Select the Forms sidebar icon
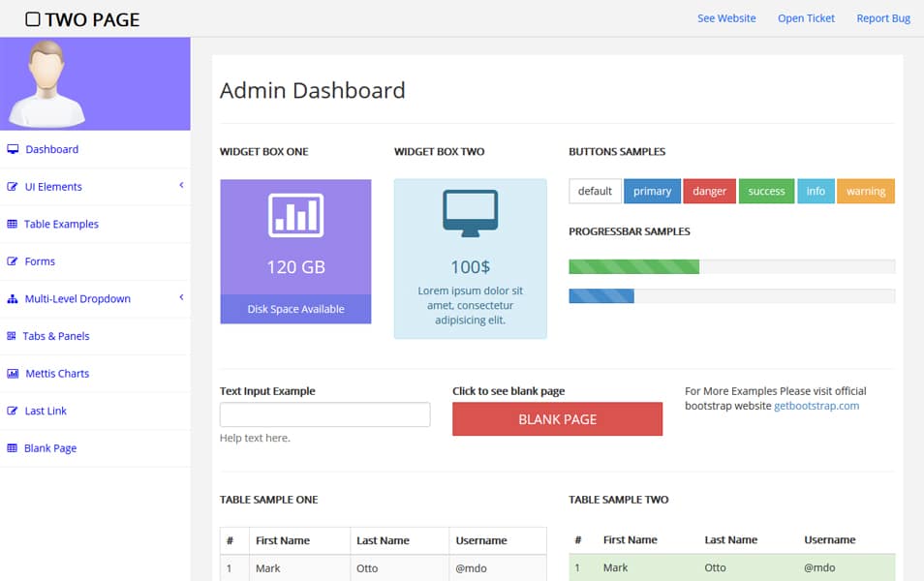 14,261
